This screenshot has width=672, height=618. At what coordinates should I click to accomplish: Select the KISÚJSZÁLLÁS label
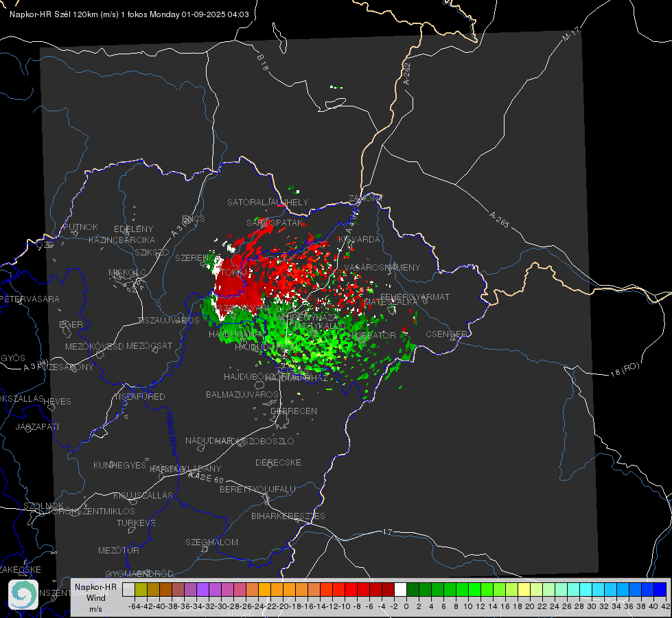coord(143,495)
